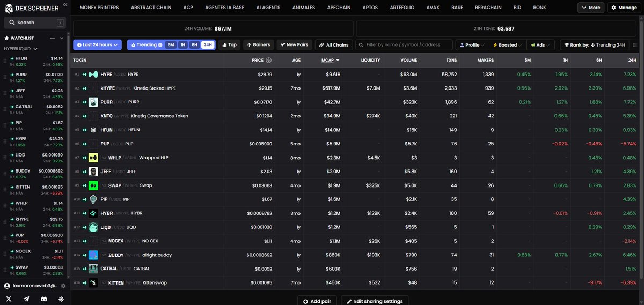The width and height of the screenshot is (644, 305).
Task: Switch to MONEY PRINTERS watchlist tab
Action: click(99, 8)
